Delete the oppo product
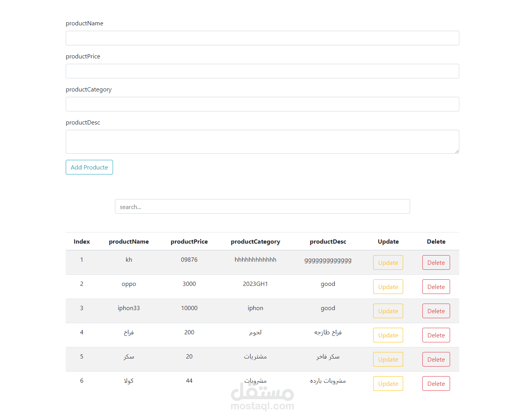The width and height of the screenshot is (525, 420). tap(436, 287)
